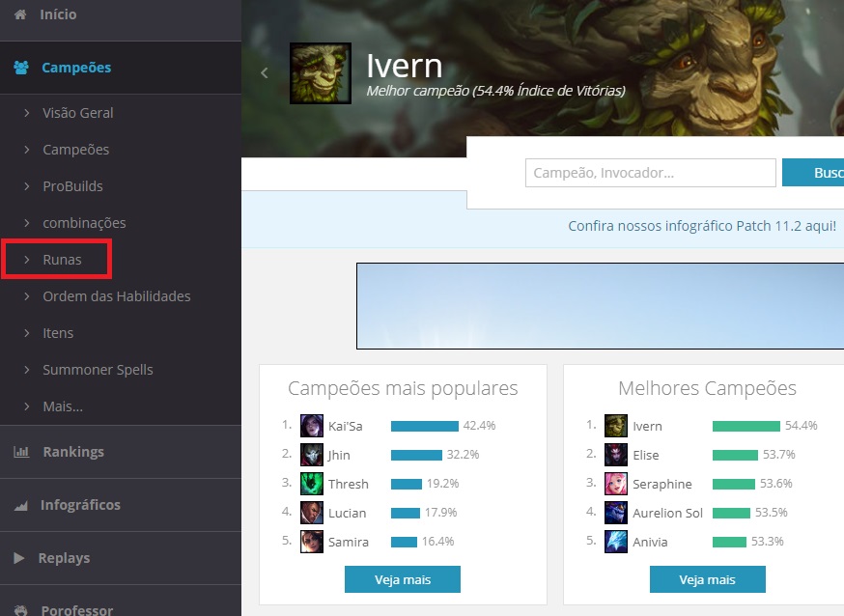Image resolution: width=844 pixels, height=616 pixels.
Task: Expand the Visão Geral chevron
Action: tap(27, 113)
